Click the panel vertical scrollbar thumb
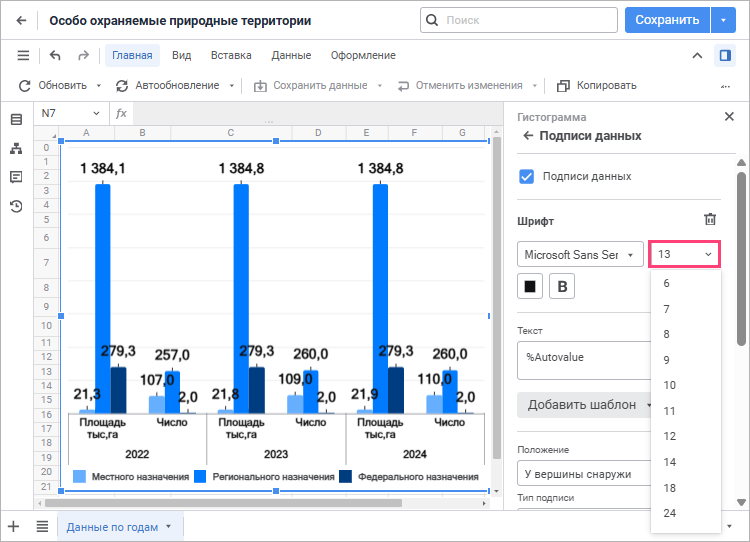The image size is (750, 542). [741, 258]
